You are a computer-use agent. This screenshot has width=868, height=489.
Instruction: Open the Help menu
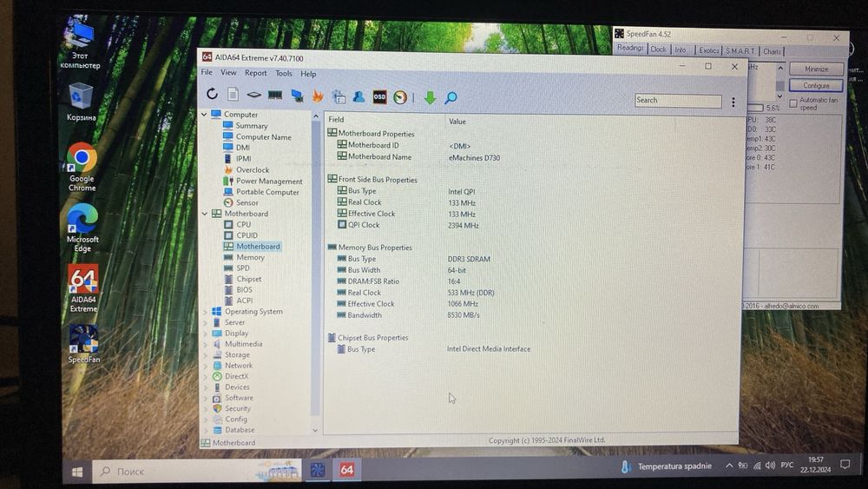[x=308, y=74]
